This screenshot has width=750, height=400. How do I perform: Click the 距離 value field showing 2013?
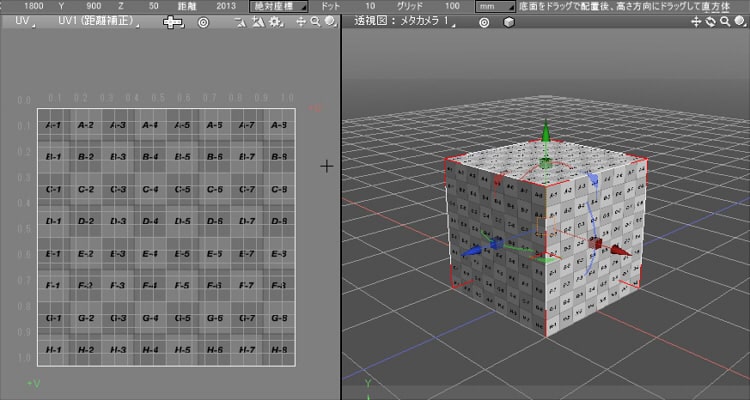pyautogui.click(x=226, y=6)
